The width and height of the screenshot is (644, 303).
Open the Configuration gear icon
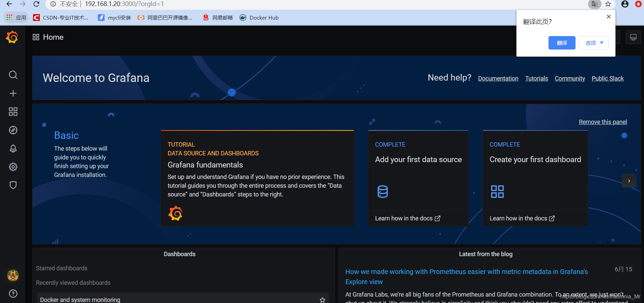pos(13,167)
